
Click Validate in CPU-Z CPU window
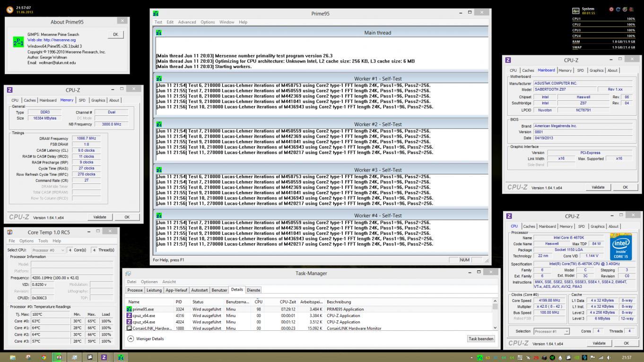pos(599,343)
